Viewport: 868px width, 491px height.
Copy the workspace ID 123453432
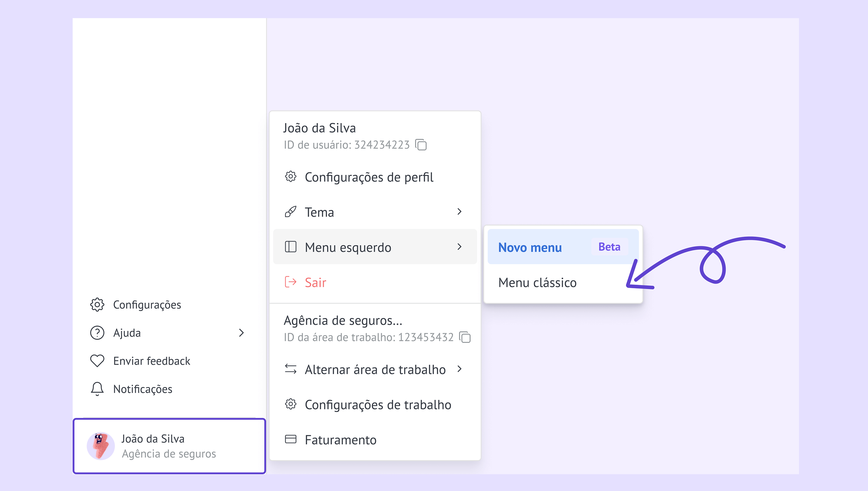click(x=465, y=337)
